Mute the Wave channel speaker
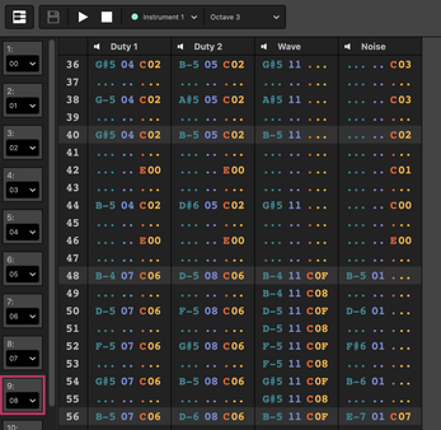The width and height of the screenshot is (441, 430). tap(264, 47)
